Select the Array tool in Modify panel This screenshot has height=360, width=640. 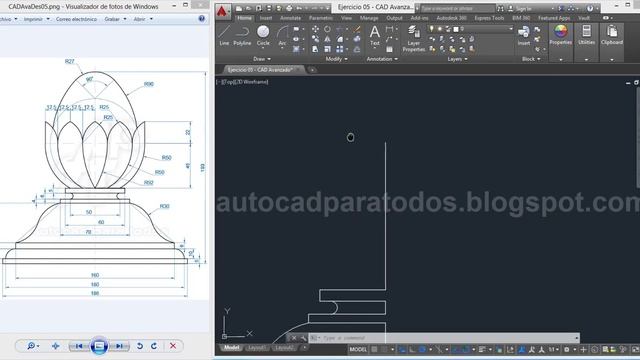click(340, 49)
